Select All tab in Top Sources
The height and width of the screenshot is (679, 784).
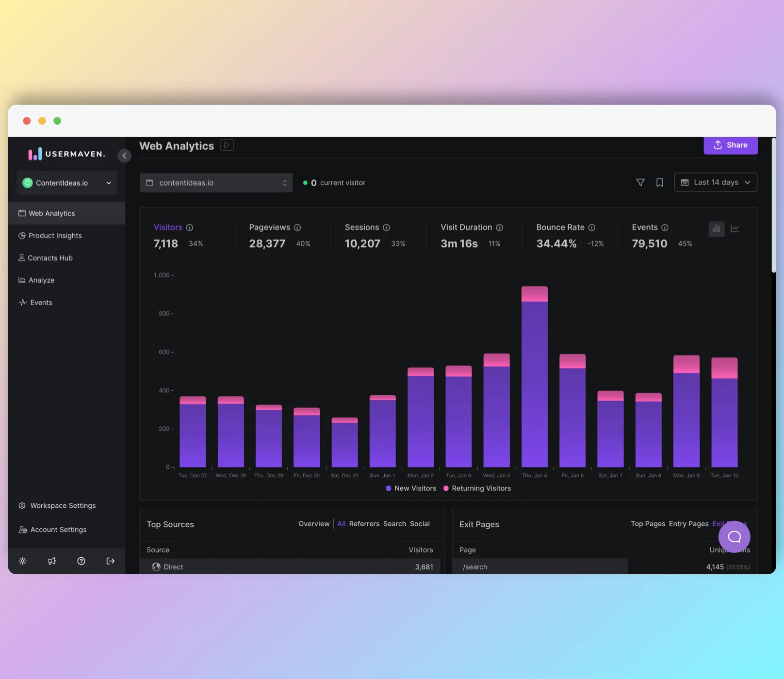click(x=342, y=524)
